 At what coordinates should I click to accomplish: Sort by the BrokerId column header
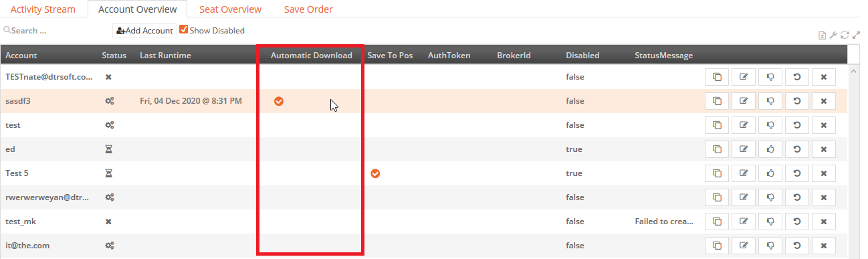pos(514,56)
